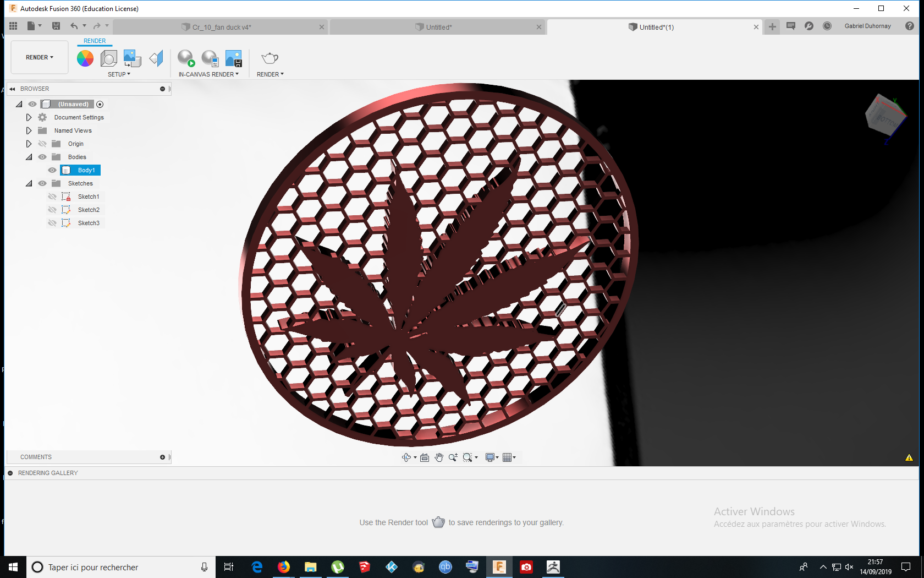This screenshot has width=924, height=578.
Task: Collapse the Bodies folder
Action: tap(29, 157)
